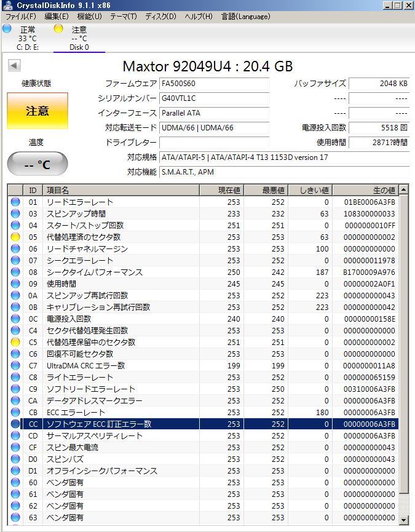415x532 pixels.
Task: Click the 対応機能 field S.M.A.R.T., APM
Action: click(284, 172)
